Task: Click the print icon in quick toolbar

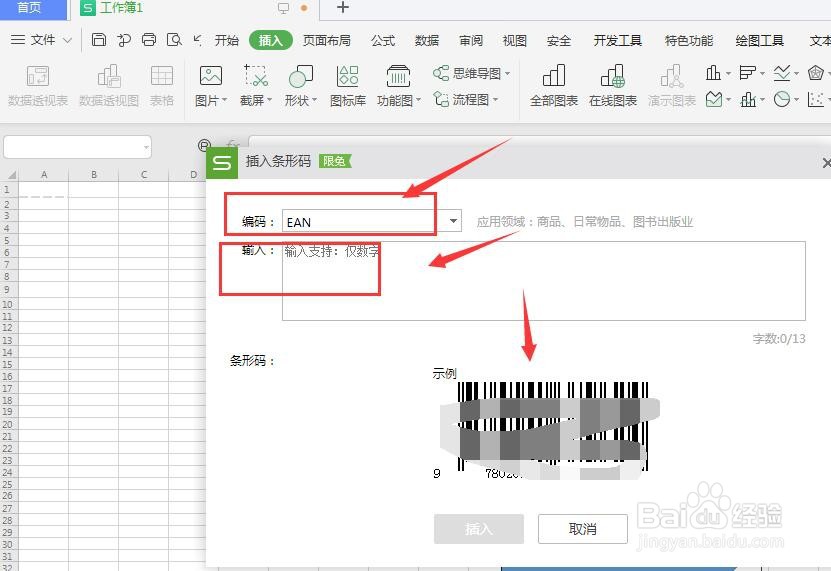Action: (149, 40)
